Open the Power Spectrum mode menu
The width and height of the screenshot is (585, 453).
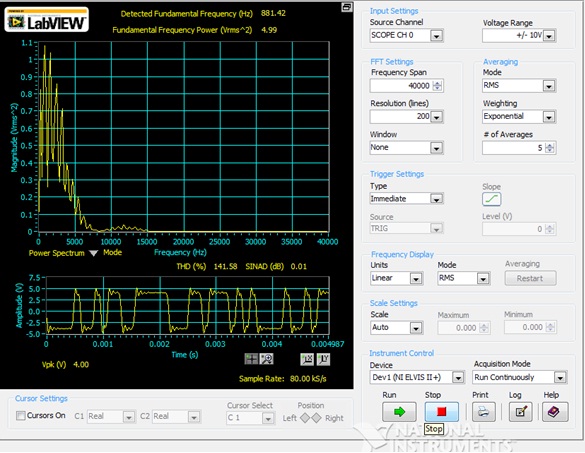(x=94, y=253)
